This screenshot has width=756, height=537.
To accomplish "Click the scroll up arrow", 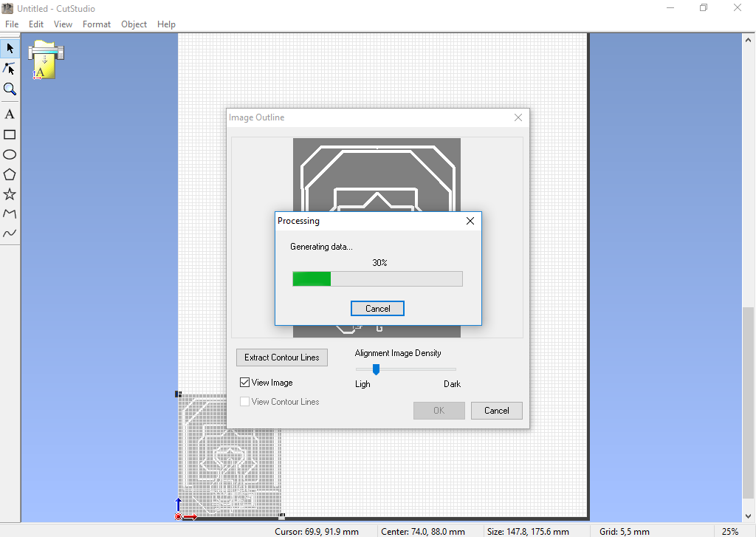I will pos(747,40).
